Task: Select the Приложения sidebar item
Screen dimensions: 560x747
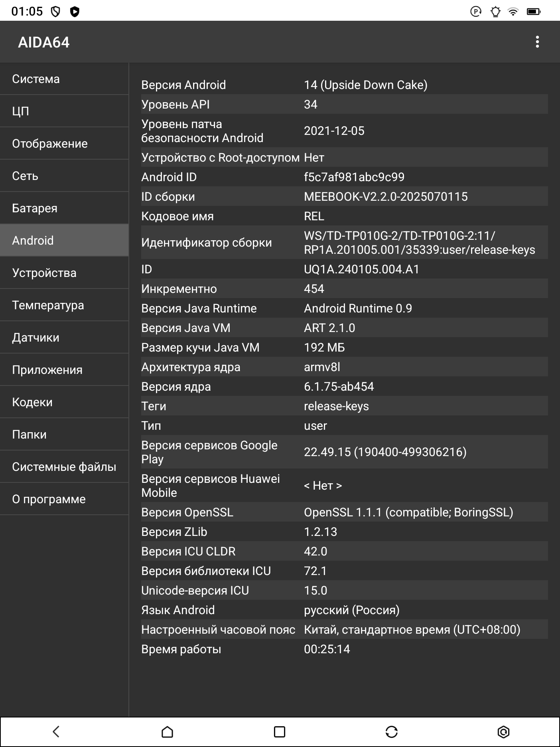Action: [x=64, y=370]
